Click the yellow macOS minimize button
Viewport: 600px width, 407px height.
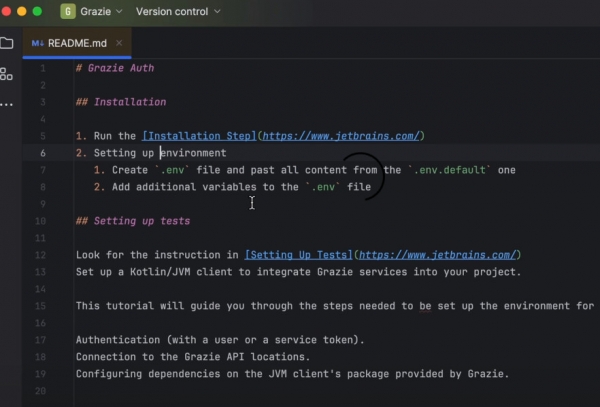[x=22, y=11]
